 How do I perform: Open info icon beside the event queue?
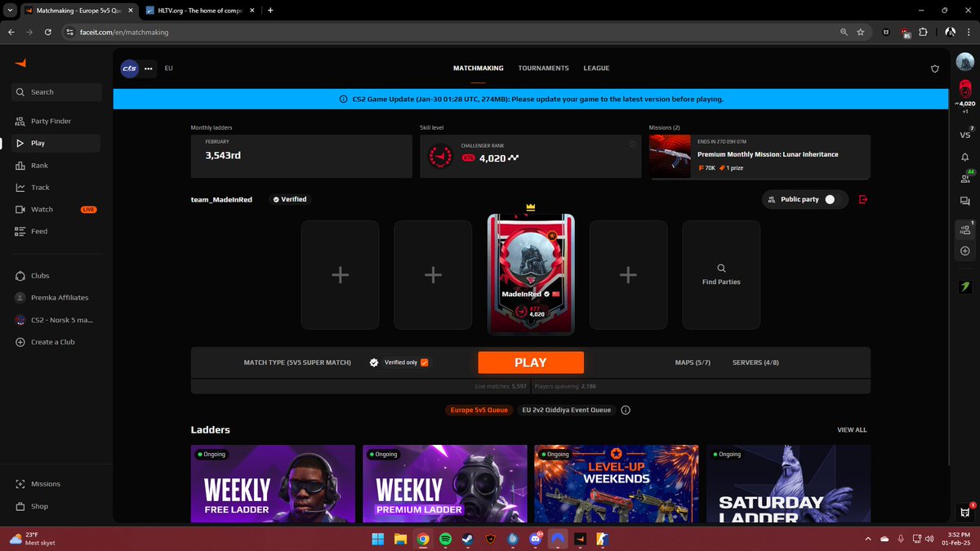point(626,411)
